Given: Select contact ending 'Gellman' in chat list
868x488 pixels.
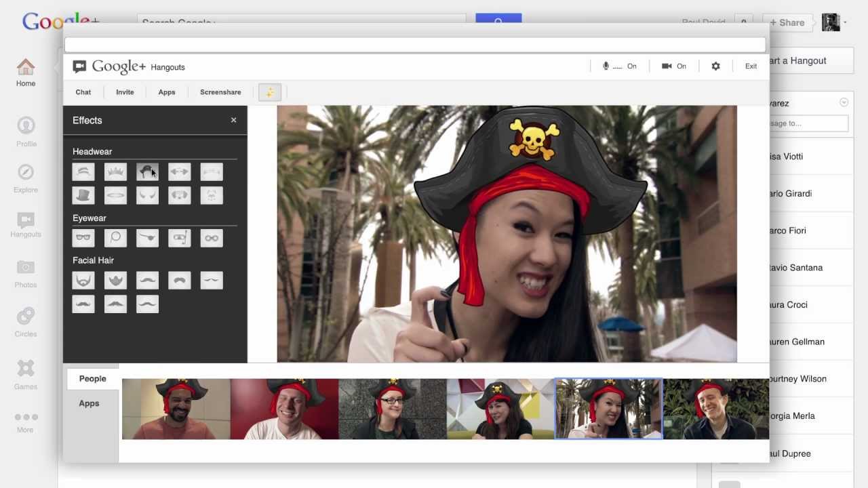Looking at the screenshot, I should click(811, 342).
